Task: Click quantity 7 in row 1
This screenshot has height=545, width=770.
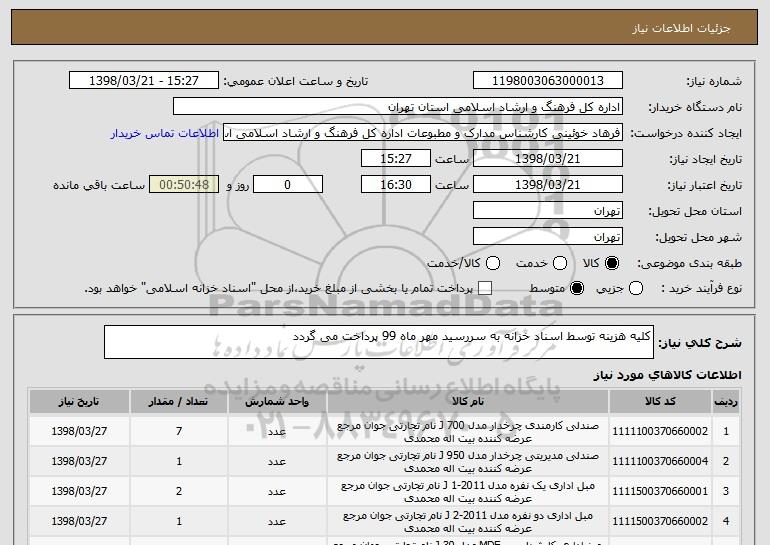Action: (x=179, y=432)
